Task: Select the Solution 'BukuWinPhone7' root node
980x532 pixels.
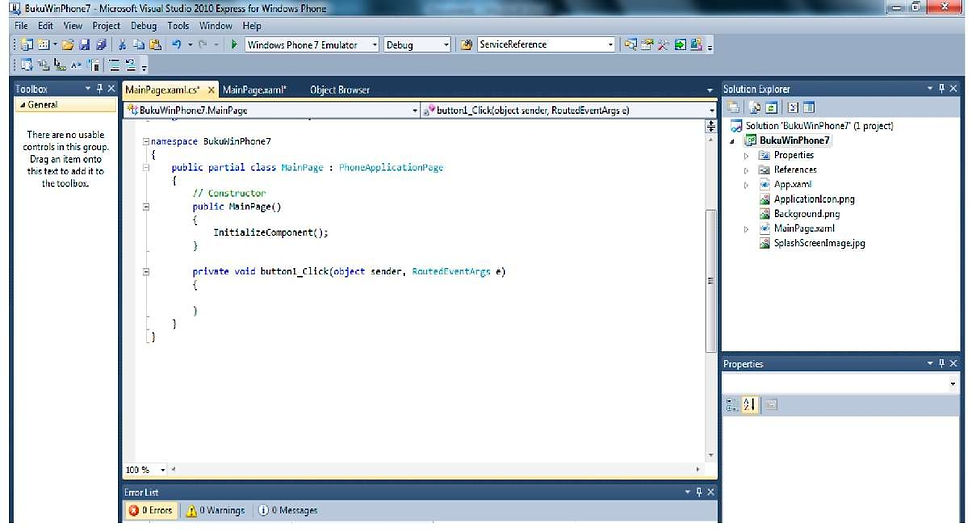Action: click(x=819, y=126)
